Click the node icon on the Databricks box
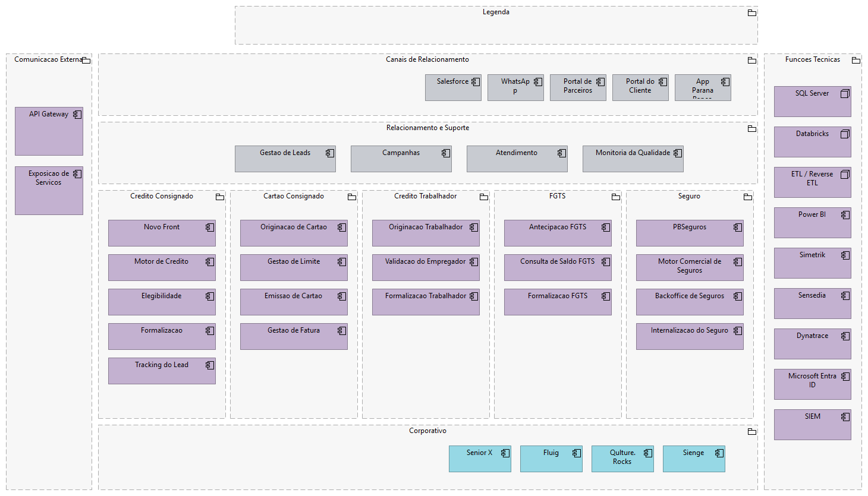 pyautogui.click(x=845, y=134)
